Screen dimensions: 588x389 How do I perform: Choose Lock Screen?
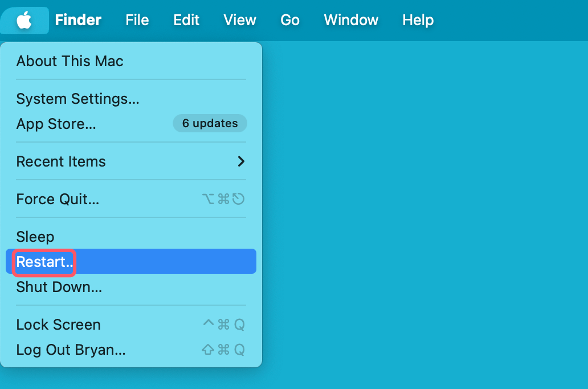(x=58, y=325)
